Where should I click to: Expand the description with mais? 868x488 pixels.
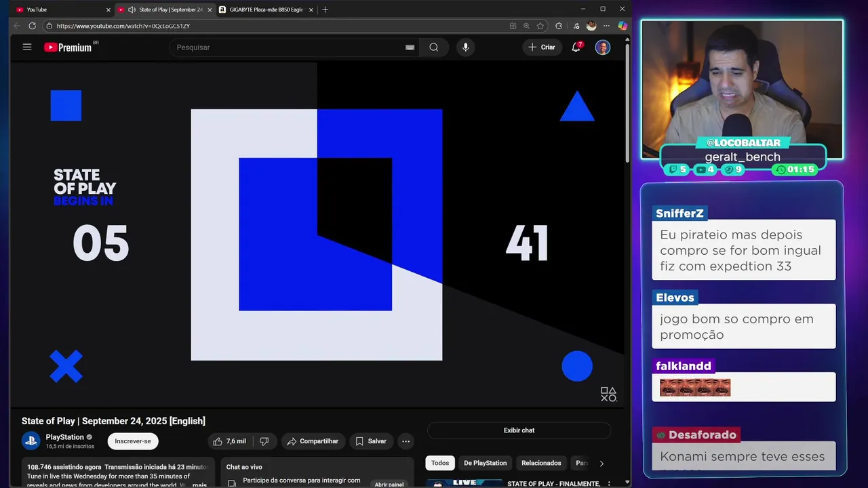(x=199, y=485)
